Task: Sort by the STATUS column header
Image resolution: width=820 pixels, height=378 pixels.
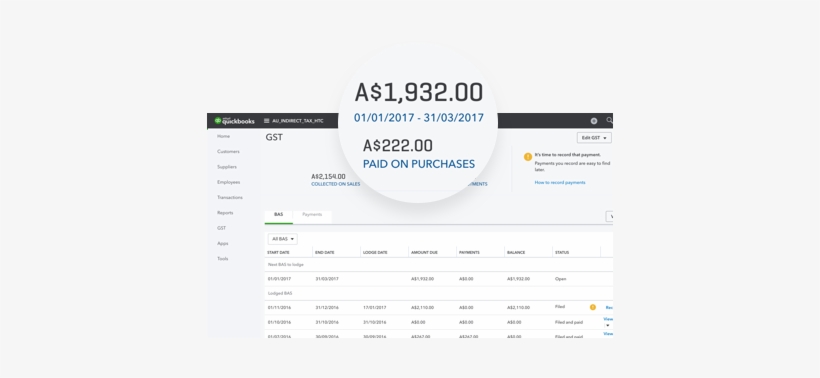Action: click(x=562, y=253)
